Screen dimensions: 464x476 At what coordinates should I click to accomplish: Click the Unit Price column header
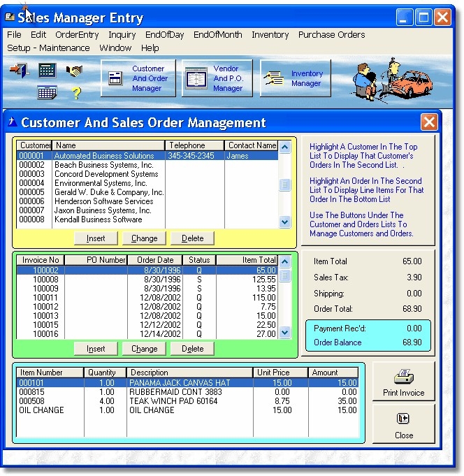click(281, 373)
